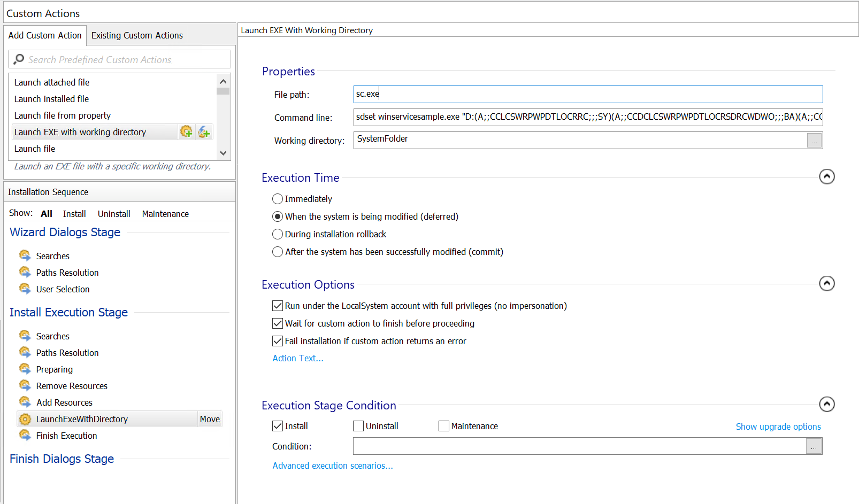Click Show upgrade options link
859x504 pixels.
click(x=778, y=427)
